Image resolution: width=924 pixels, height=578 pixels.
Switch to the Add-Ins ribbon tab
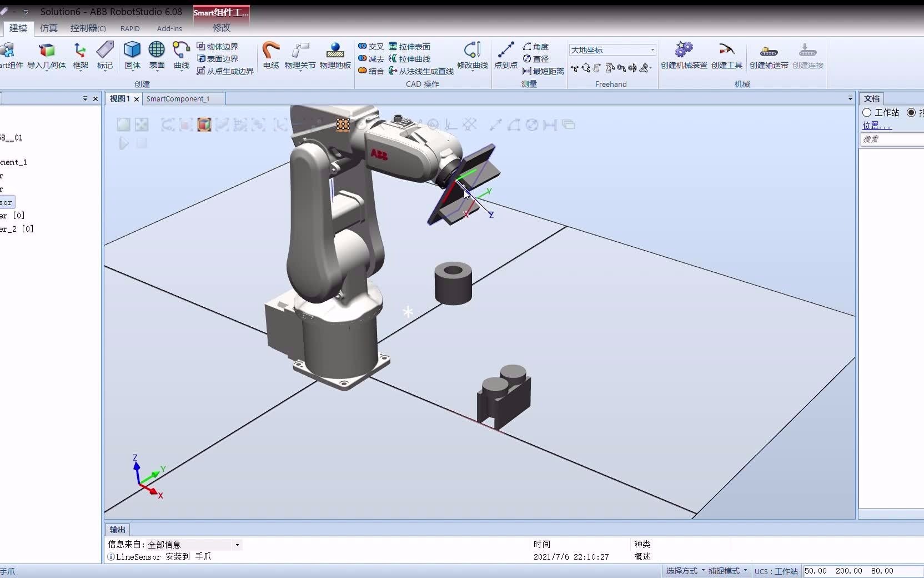169,28
